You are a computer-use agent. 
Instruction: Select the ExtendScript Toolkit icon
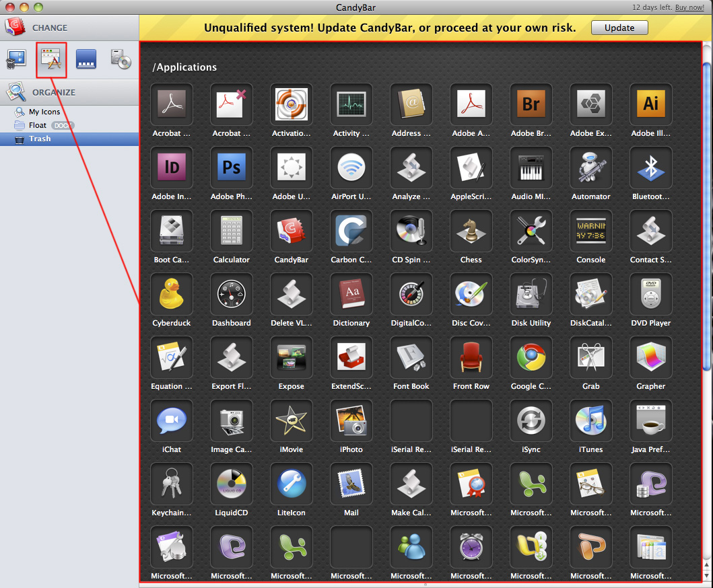click(x=351, y=357)
